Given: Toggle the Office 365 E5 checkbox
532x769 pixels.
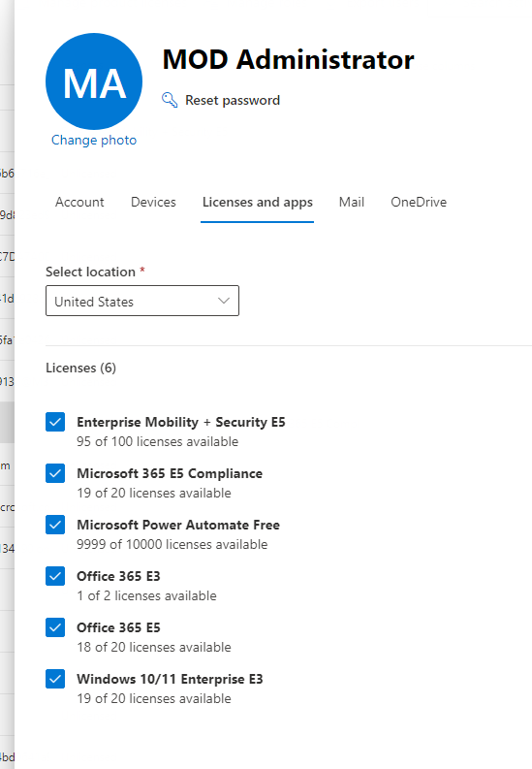Looking at the screenshot, I should [55, 627].
